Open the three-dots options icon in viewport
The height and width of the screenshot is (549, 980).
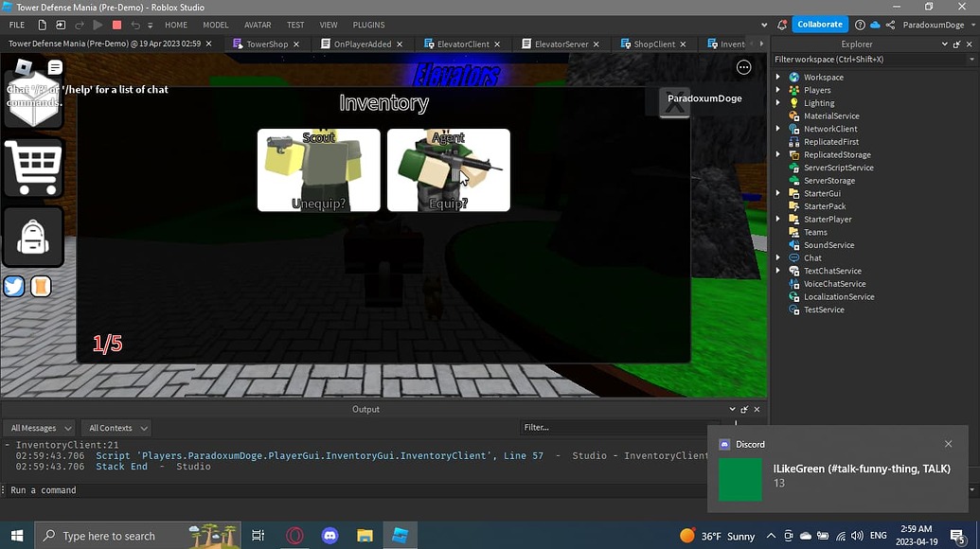pyautogui.click(x=743, y=67)
